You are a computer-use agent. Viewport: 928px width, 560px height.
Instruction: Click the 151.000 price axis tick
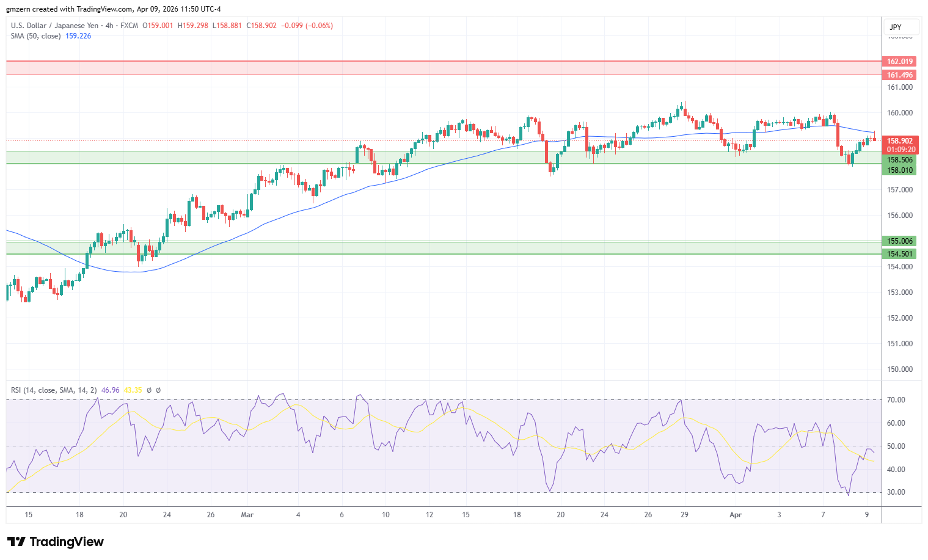(900, 344)
